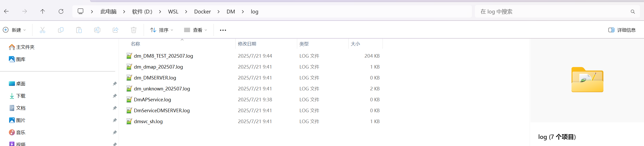Viewport: 644px width, 146px height.
Task: Unpin 桌面 using its pin icon
Action: (115, 84)
